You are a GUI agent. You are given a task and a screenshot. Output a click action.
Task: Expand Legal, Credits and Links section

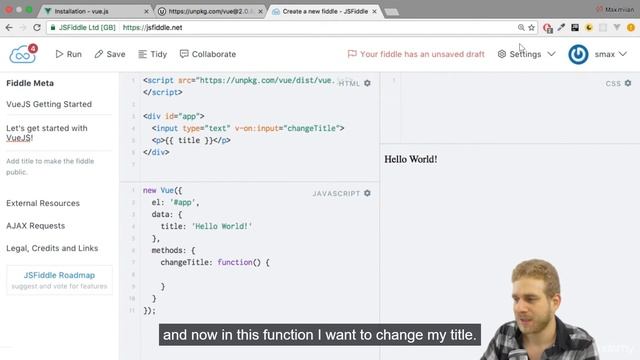[x=52, y=248]
